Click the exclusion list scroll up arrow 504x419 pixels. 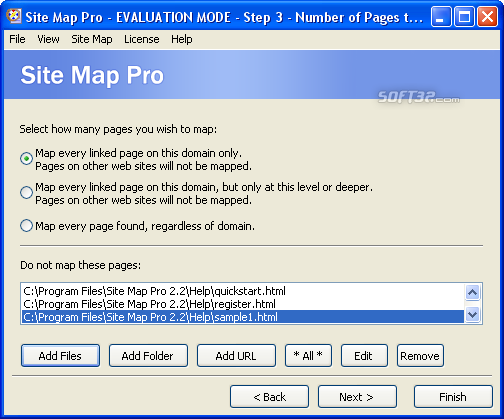click(473, 292)
